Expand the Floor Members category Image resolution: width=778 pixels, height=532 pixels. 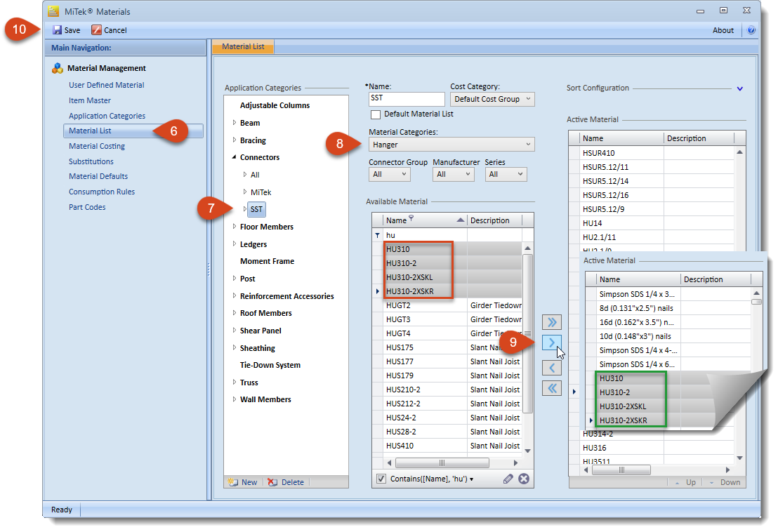[x=235, y=227]
